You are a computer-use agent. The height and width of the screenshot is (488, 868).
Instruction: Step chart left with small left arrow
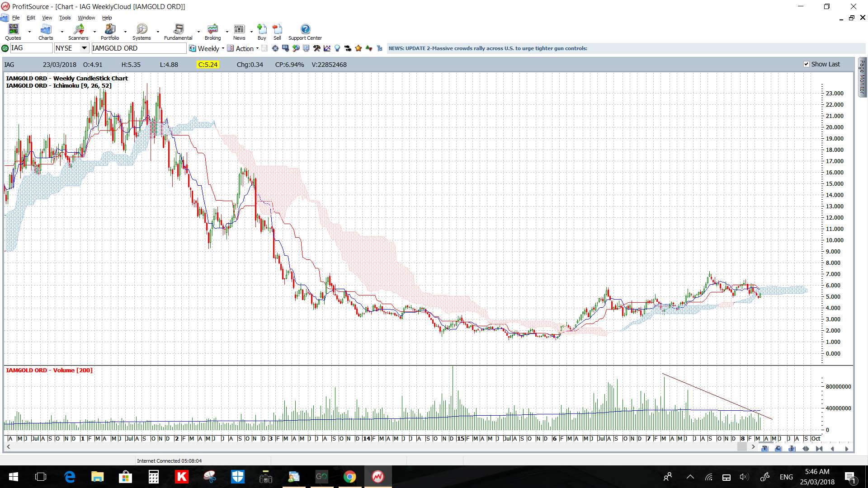click(x=833, y=449)
